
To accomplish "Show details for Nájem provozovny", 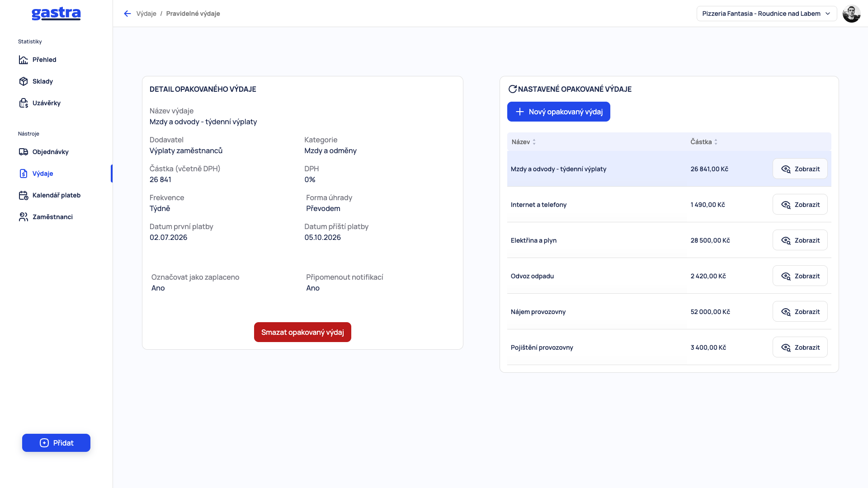I will click(800, 312).
